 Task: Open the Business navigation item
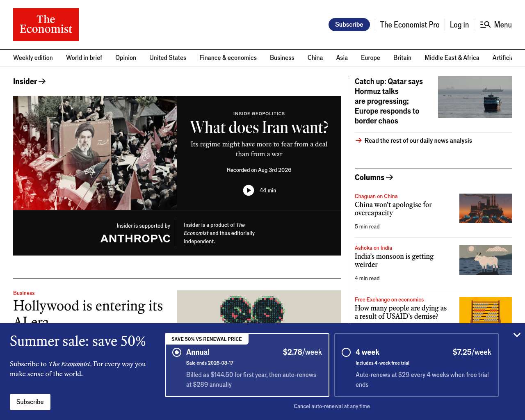282,58
